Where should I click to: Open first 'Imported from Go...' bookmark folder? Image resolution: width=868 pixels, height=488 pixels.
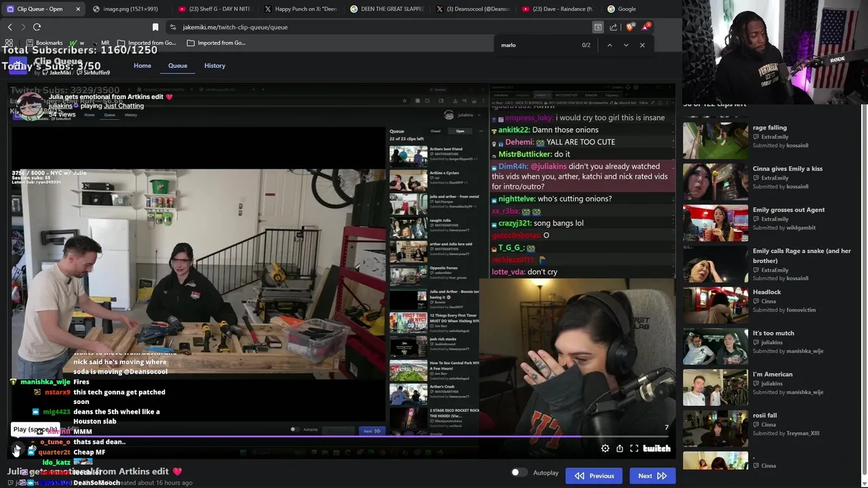coord(146,43)
